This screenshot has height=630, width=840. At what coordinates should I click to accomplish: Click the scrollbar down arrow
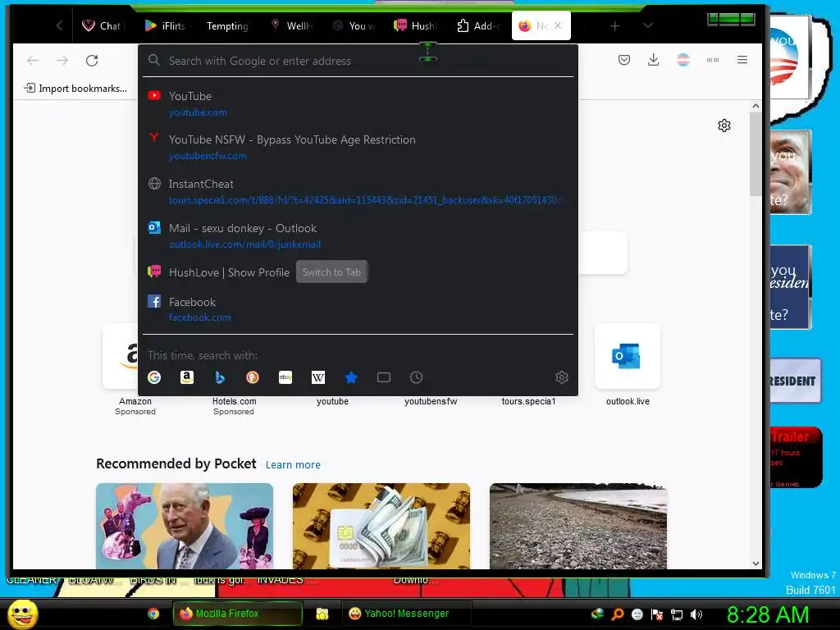point(756,563)
